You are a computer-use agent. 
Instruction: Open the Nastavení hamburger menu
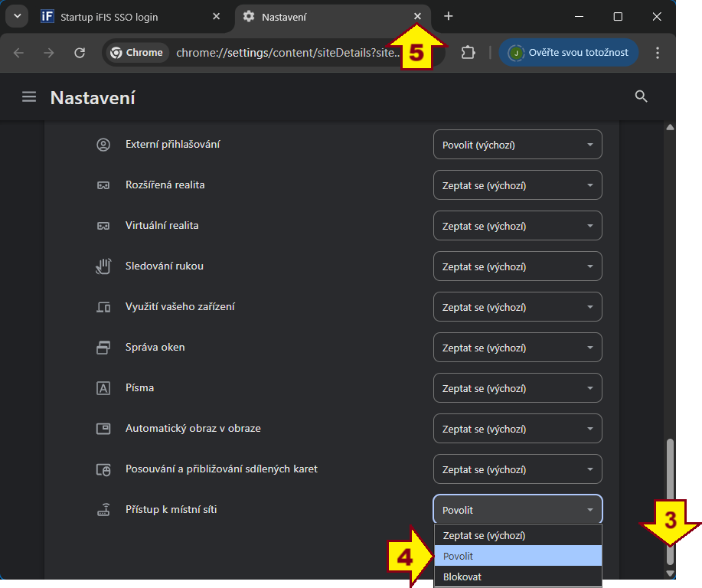(x=29, y=97)
